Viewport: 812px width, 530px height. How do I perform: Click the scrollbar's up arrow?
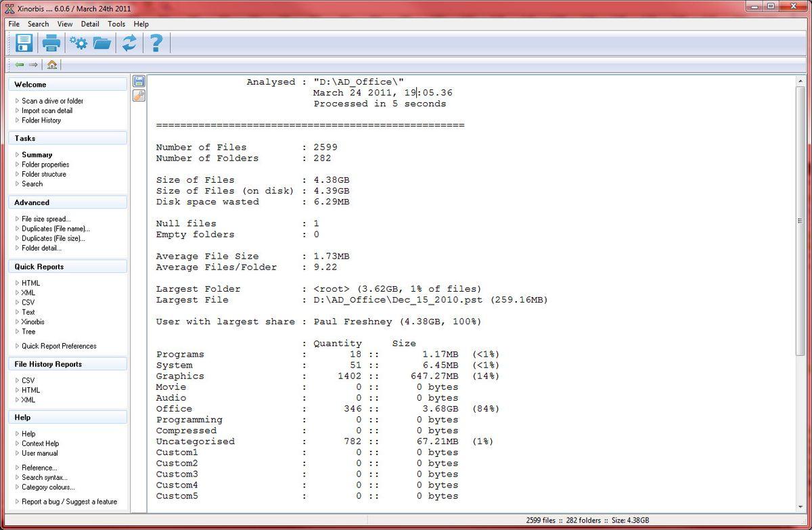point(800,81)
